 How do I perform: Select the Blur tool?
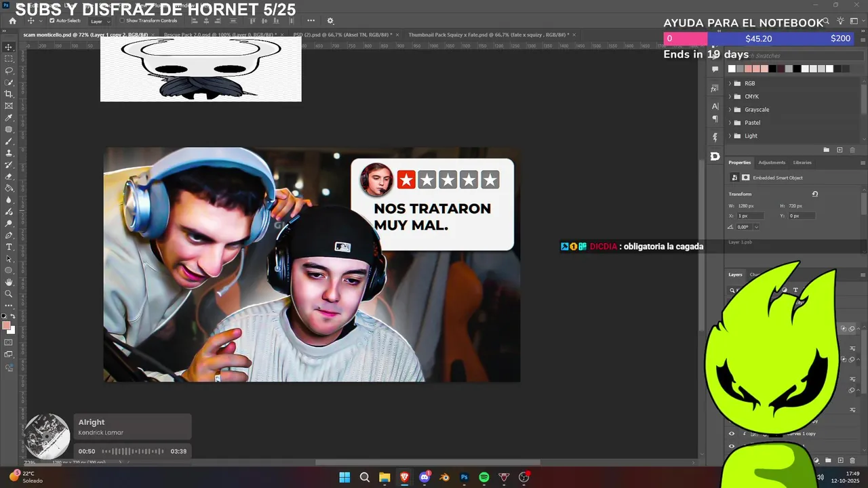tap(9, 200)
